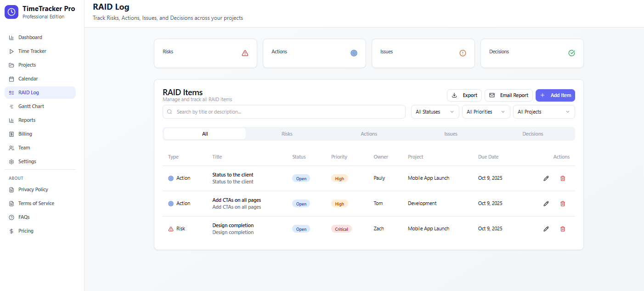
Task: Click the TimeTracker Pro clock logo
Action: pyautogui.click(x=11, y=11)
